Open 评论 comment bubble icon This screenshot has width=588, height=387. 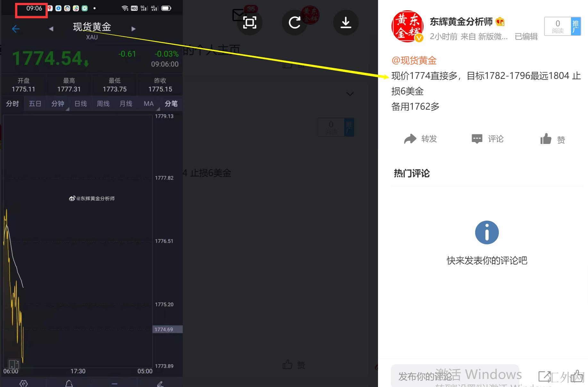pyautogui.click(x=477, y=139)
